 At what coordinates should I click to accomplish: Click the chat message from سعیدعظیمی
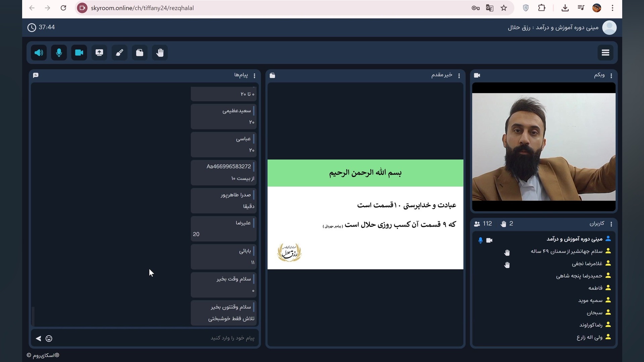tap(224, 117)
